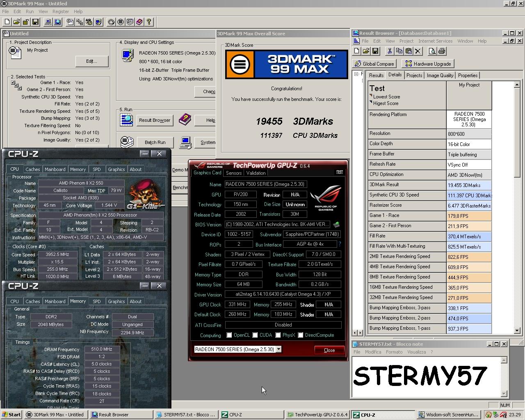525x420 pixels.
Task: Toggle the OpenCL checkbox in GPU-Z
Action: tap(229, 335)
